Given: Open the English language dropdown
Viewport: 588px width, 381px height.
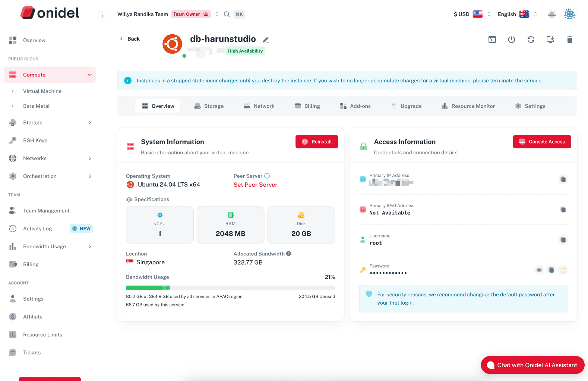Looking at the screenshot, I should 517,14.
